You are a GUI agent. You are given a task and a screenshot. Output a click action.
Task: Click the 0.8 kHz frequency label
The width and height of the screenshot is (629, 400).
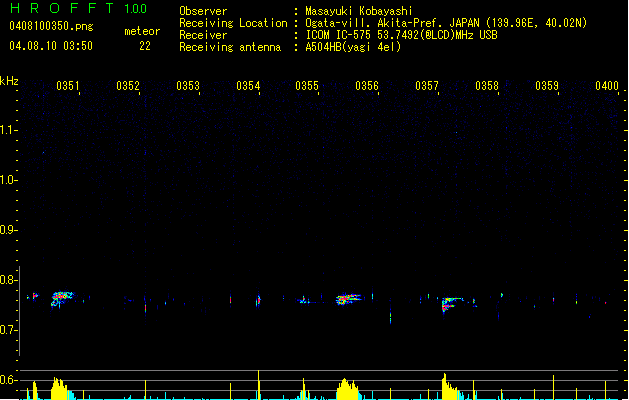[x=9, y=280]
